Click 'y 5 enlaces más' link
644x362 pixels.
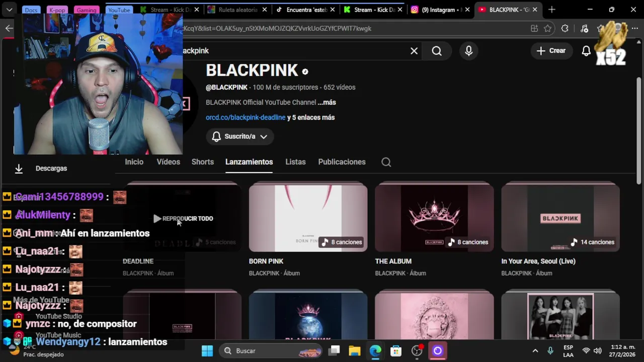[311, 117]
